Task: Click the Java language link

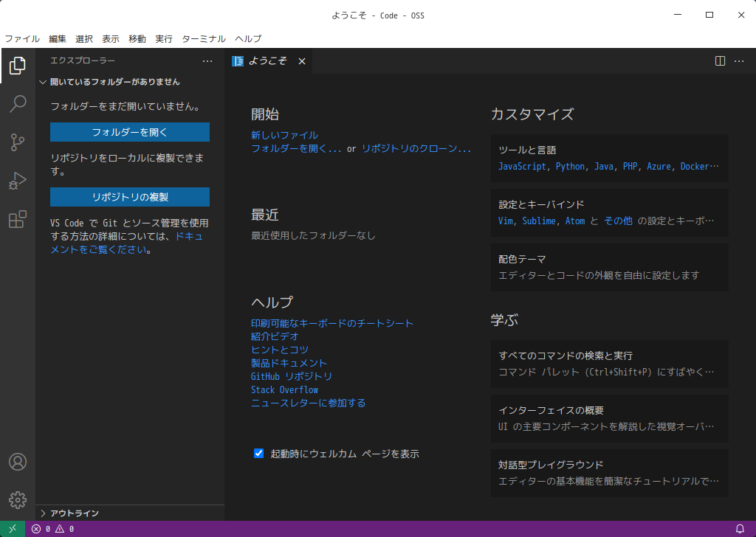Action: pyautogui.click(x=604, y=167)
